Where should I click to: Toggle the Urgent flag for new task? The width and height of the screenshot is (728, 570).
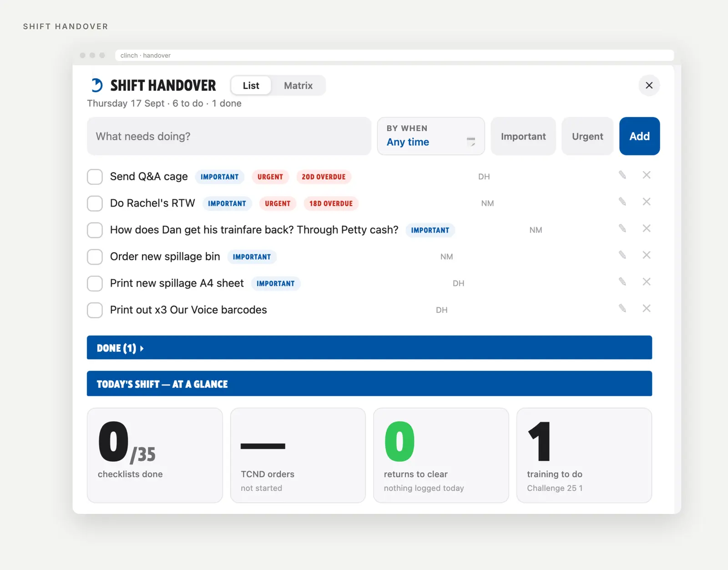point(587,136)
